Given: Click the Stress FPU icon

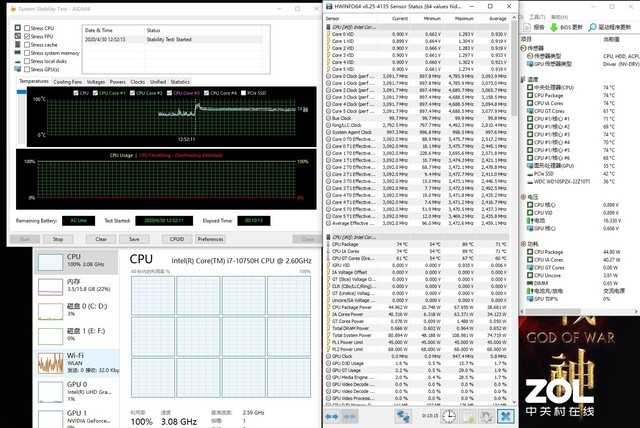Looking at the screenshot, I should coord(18,36).
